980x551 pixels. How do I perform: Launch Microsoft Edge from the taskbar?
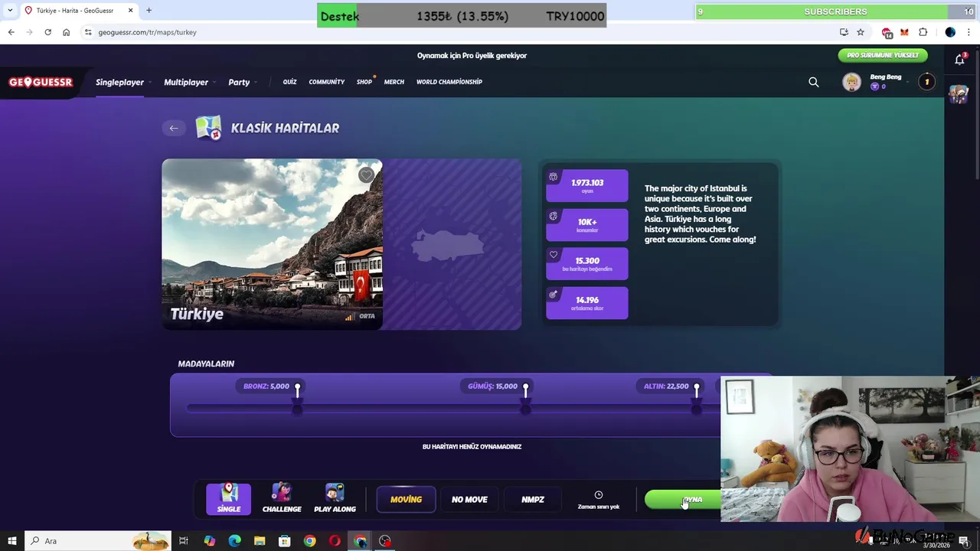point(234,541)
